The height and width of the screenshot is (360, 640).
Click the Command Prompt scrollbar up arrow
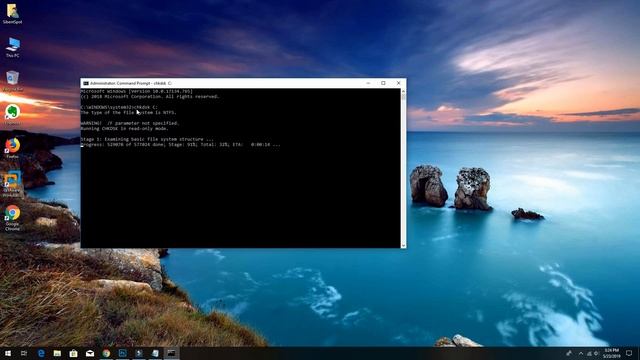[404, 91]
